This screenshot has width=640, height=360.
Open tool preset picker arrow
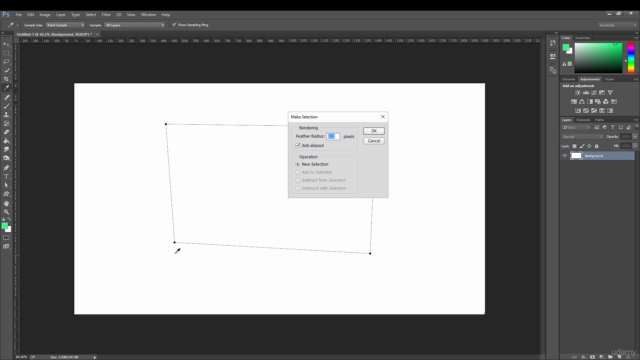pyautogui.click(x=18, y=25)
